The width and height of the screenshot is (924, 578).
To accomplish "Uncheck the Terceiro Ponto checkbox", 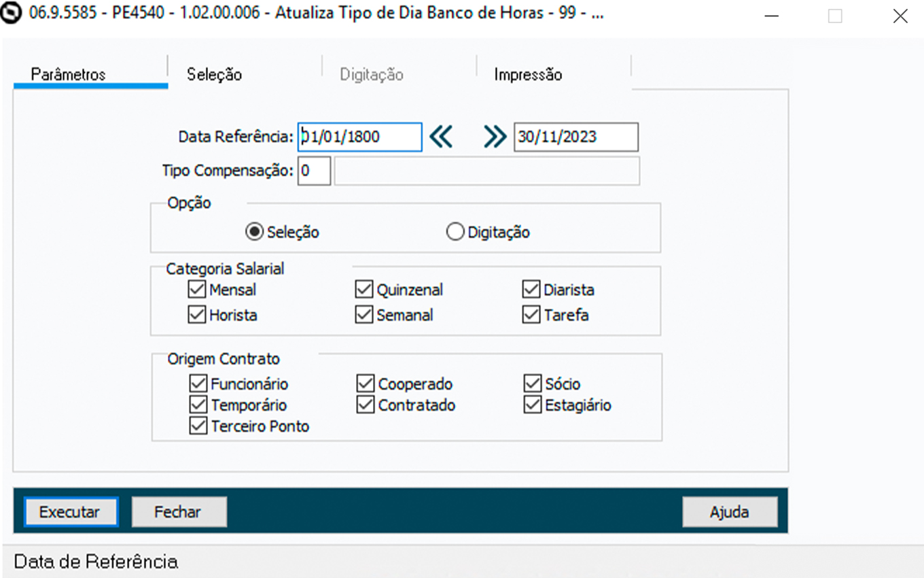I will tap(198, 426).
